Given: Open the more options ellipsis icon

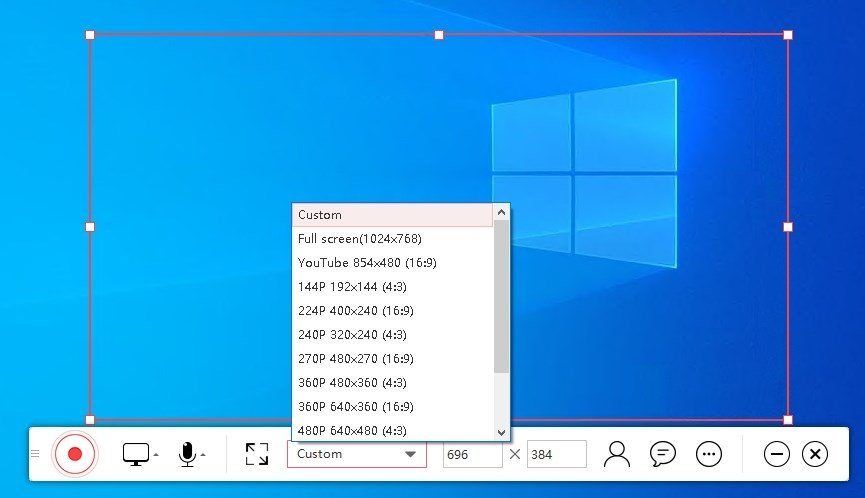Looking at the screenshot, I should point(709,454).
